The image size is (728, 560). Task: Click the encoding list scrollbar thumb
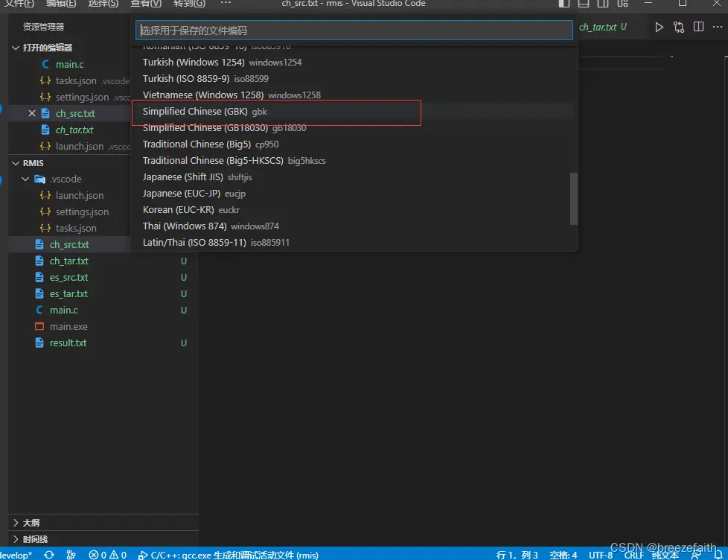click(x=574, y=199)
